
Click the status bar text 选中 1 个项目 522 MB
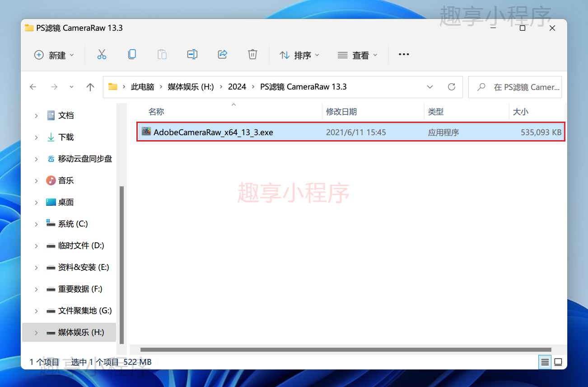click(x=111, y=362)
